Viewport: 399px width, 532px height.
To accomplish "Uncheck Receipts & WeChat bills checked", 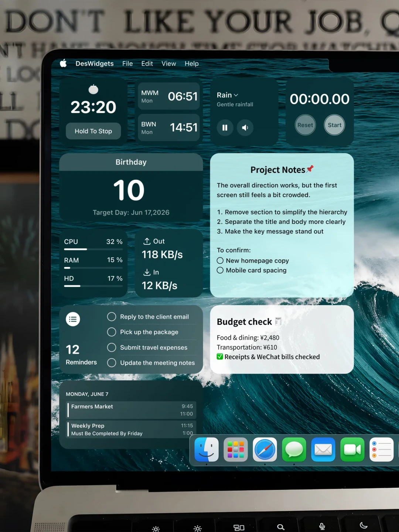I will tap(220, 357).
